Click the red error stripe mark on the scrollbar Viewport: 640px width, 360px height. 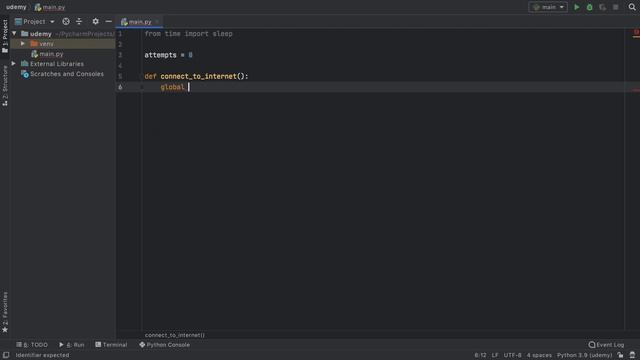[x=636, y=90]
